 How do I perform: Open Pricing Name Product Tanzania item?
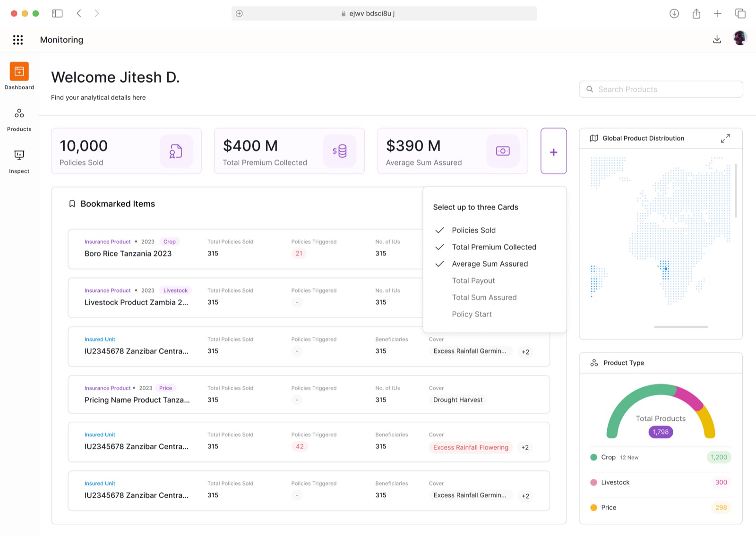pos(137,400)
